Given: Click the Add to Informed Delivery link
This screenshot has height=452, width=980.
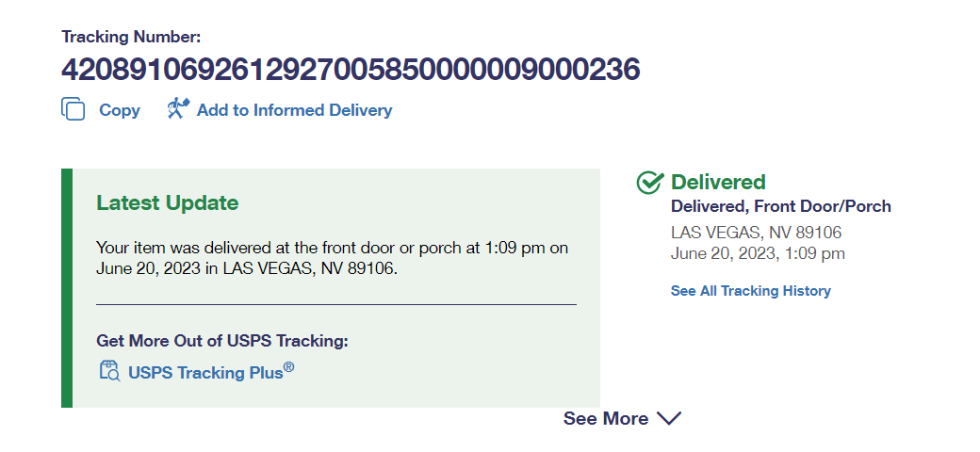Looking at the screenshot, I should [x=294, y=110].
